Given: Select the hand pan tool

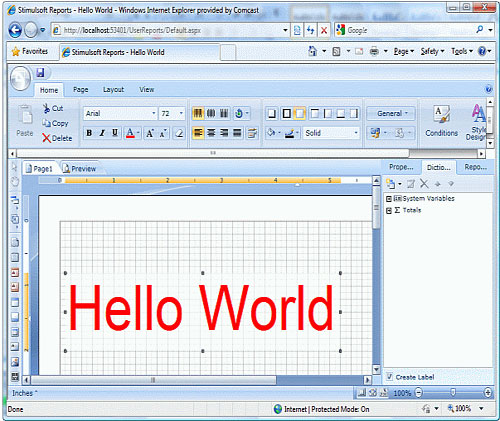Looking at the screenshot, I should pos(15,181).
